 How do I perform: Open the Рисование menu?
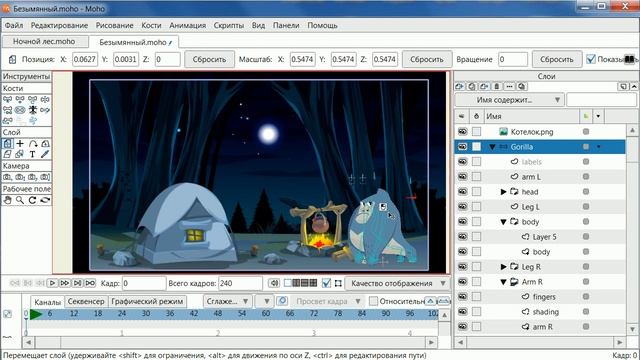[x=114, y=25]
